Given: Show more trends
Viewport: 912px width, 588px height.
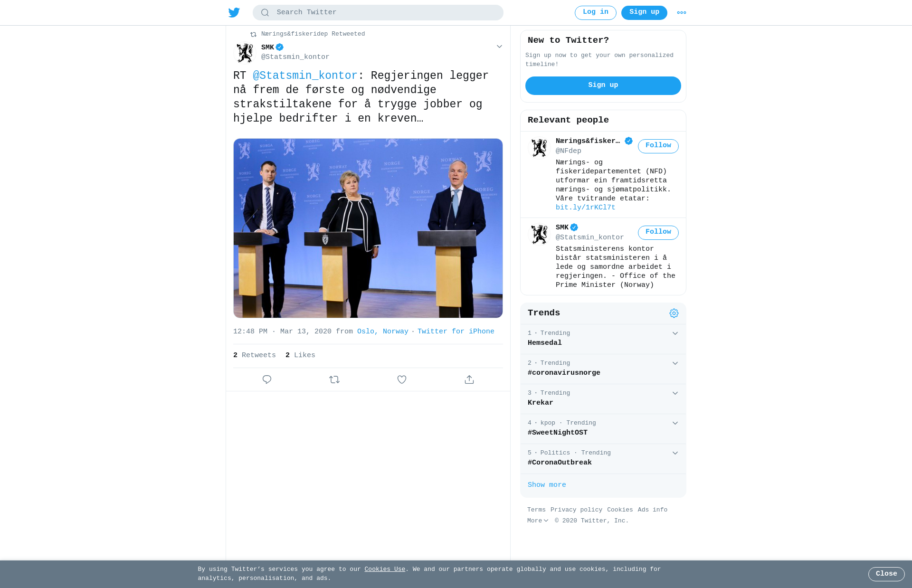Looking at the screenshot, I should (x=547, y=485).
